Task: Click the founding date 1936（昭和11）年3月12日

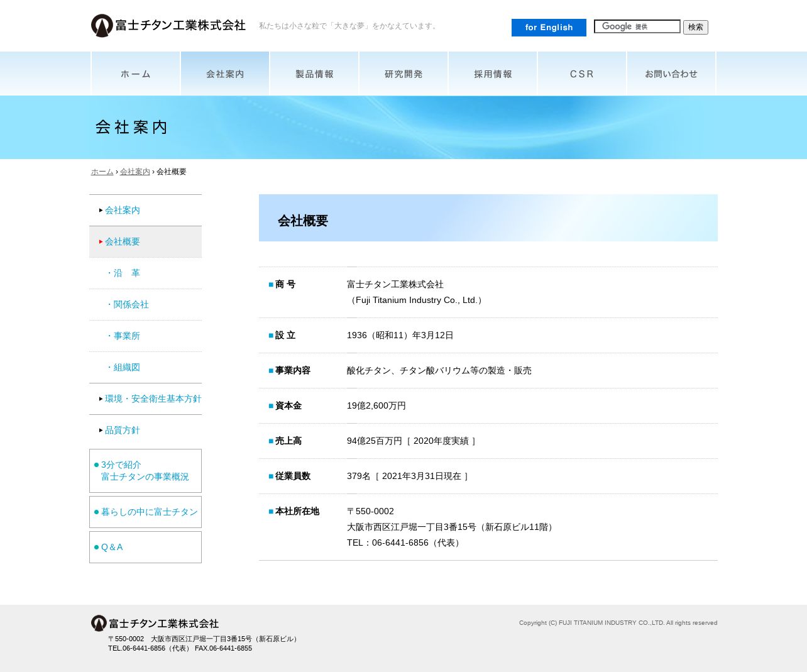Action: tap(400, 335)
